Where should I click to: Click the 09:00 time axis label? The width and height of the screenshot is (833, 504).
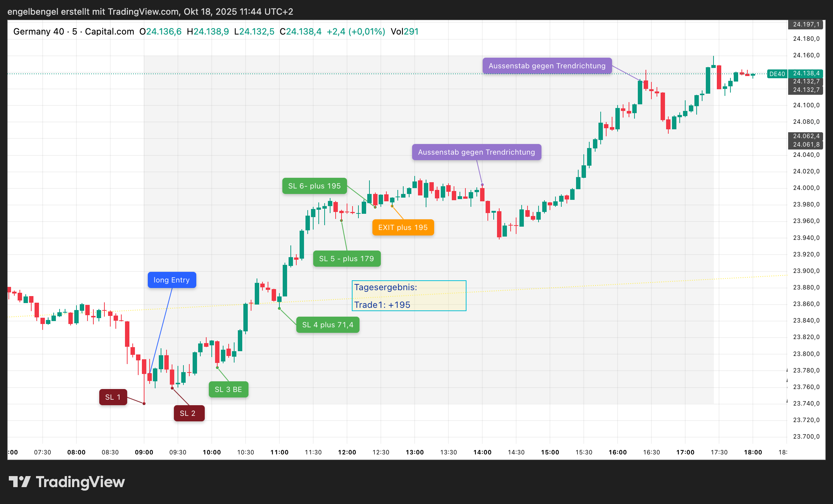(144, 452)
